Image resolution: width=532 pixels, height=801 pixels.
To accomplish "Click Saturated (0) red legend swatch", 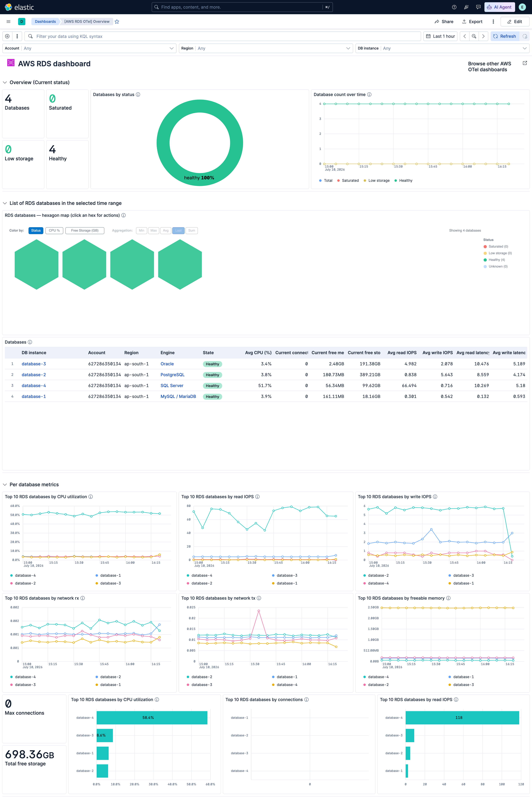I will pos(485,247).
